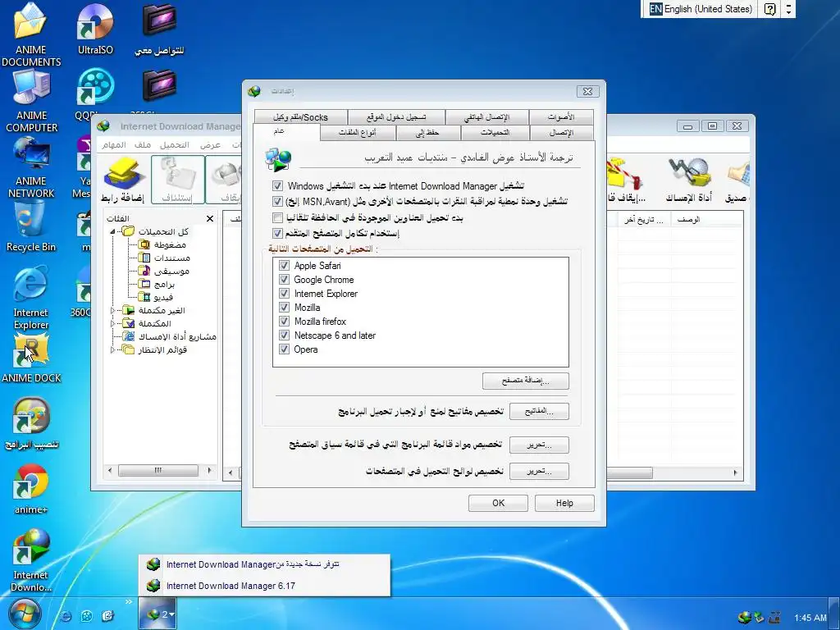Collapse the كل التحميلات tree node
The width and height of the screenshot is (840, 630).
pyautogui.click(x=113, y=232)
